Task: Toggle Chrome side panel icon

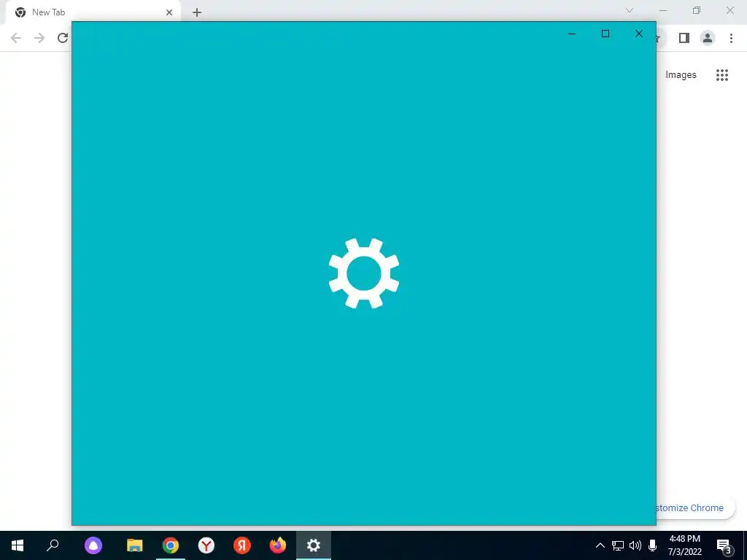Action: [x=684, y=38]
